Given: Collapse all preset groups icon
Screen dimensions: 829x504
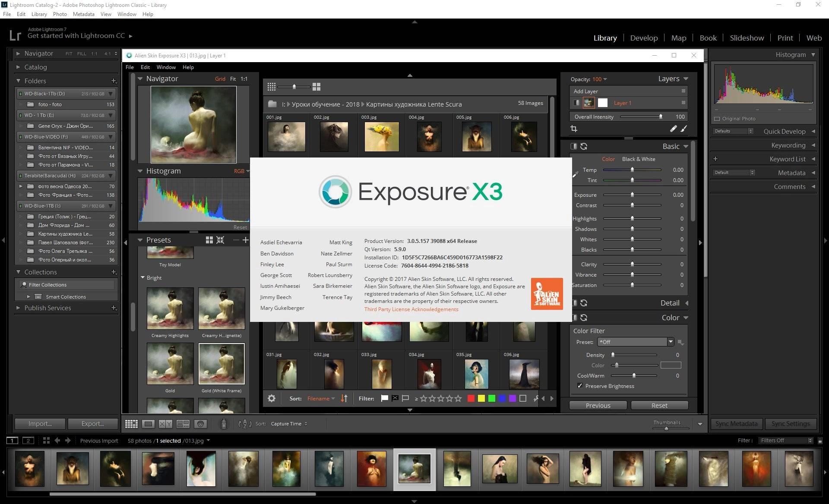Looking at the screenshot, I should coord(220,240).
